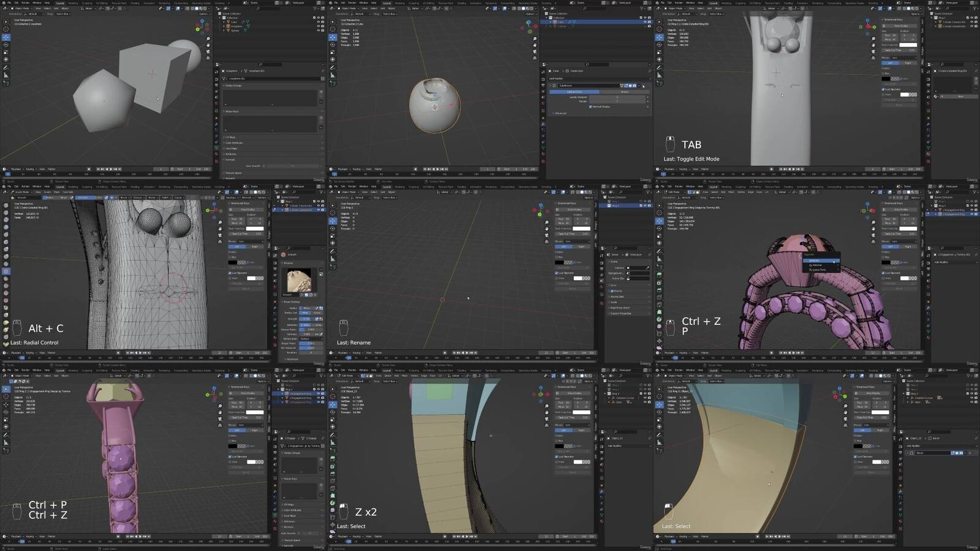
Task: Select Inset Faces tool in Ctrl+Z P window
Action: click(x=659, y=283)
